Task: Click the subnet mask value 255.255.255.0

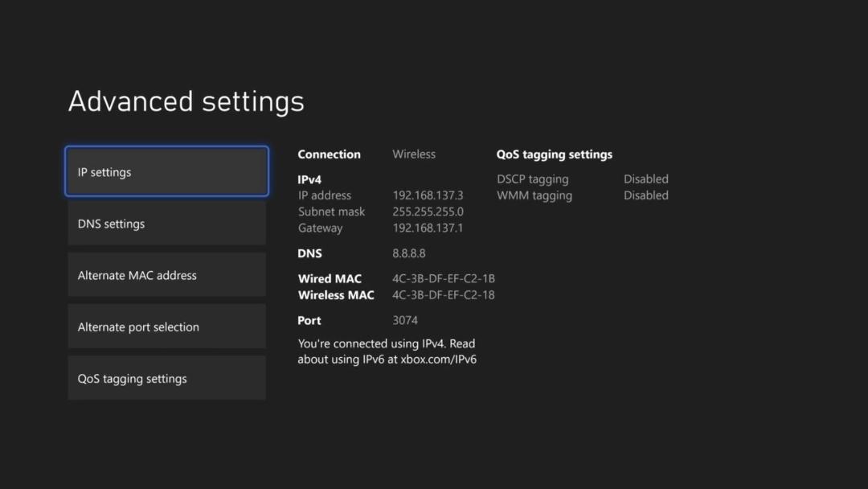Action: coord(428,212)
